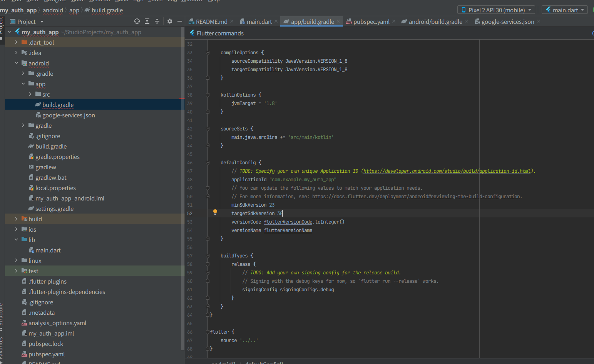594x364 pixels.
Task: Switch to the android/build.gradle tab
Action: [435, 22]
